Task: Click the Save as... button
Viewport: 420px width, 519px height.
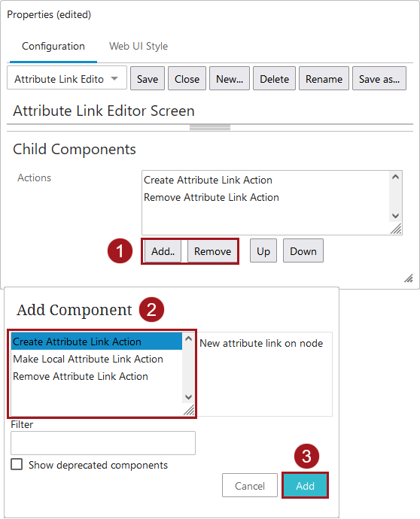Action: point(379,79)
